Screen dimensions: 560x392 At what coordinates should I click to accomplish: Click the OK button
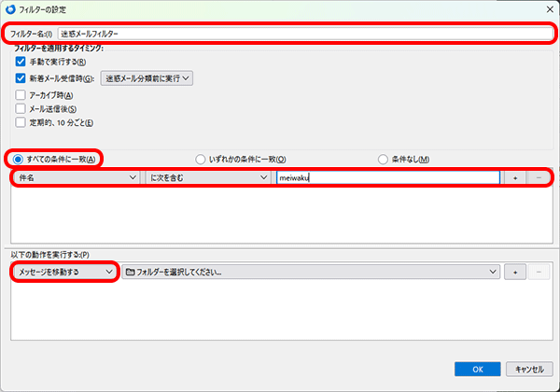pos(478,369)
